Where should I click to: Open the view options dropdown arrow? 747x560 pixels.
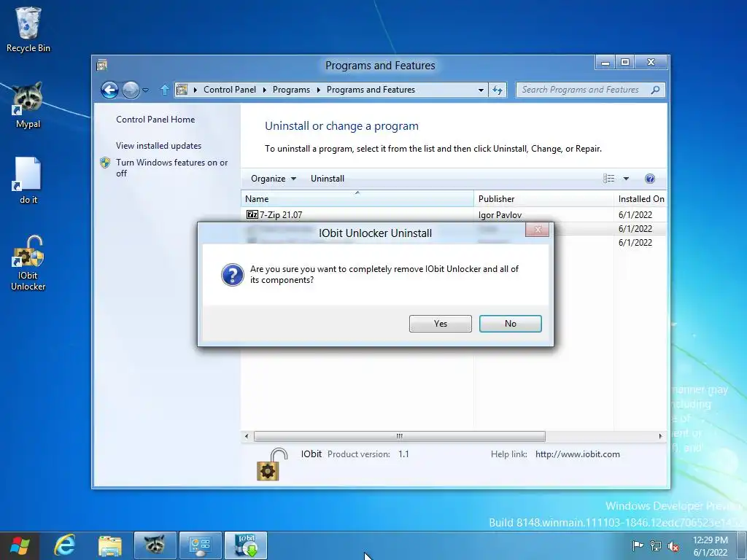click(x=626, y=179)
